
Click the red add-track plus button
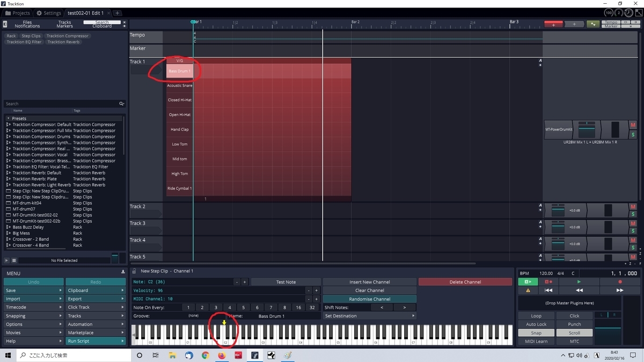553,24
